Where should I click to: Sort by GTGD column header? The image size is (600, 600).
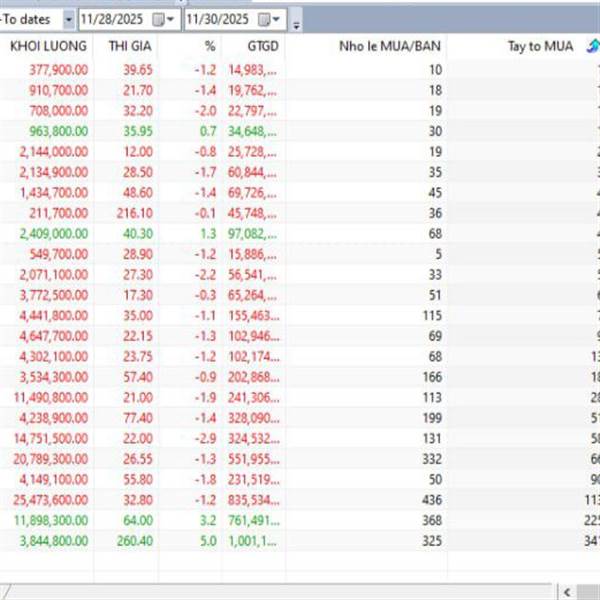coord(263,46)
